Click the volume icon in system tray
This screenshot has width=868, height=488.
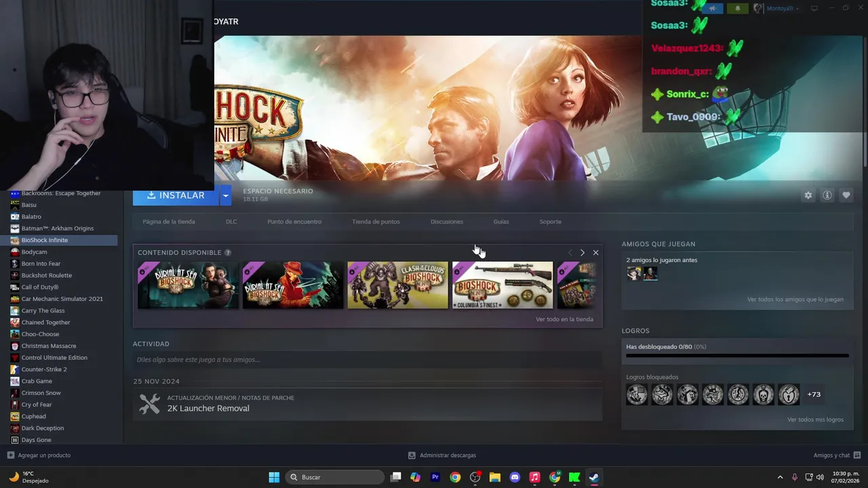pyautogui.click(x=821, y=477)
